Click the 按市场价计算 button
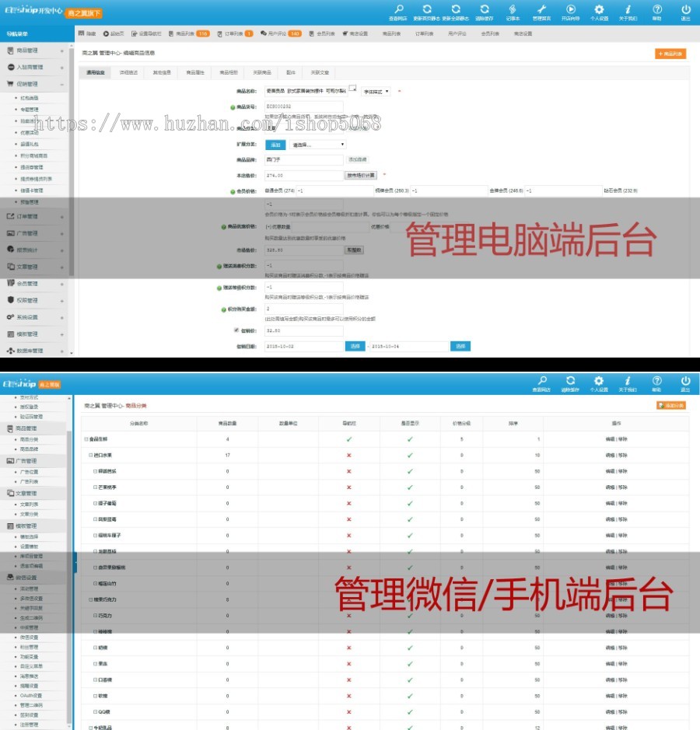Viewport: 700px width, 730px height. click(x=361, y=176)
